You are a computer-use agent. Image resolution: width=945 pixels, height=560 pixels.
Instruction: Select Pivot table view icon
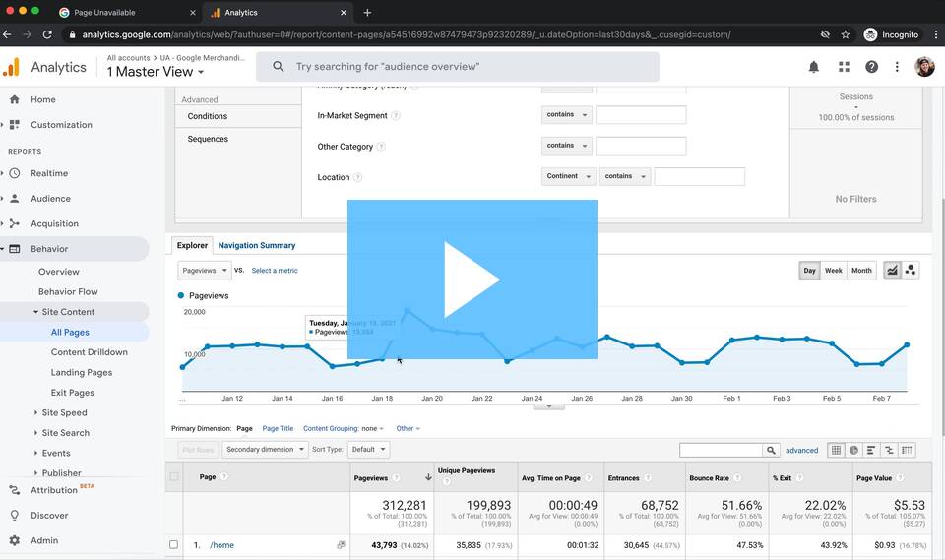pyautogui.click(x=907, y=450)
